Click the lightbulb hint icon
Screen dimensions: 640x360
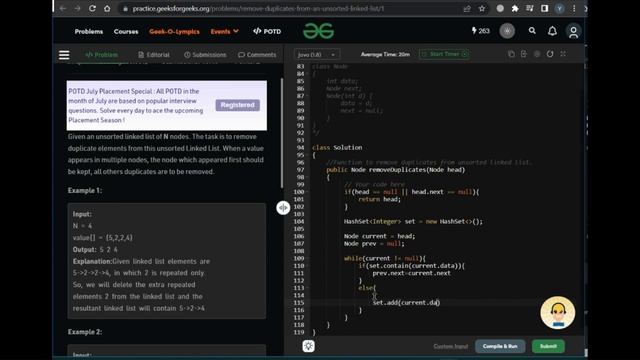pos(309,346)
